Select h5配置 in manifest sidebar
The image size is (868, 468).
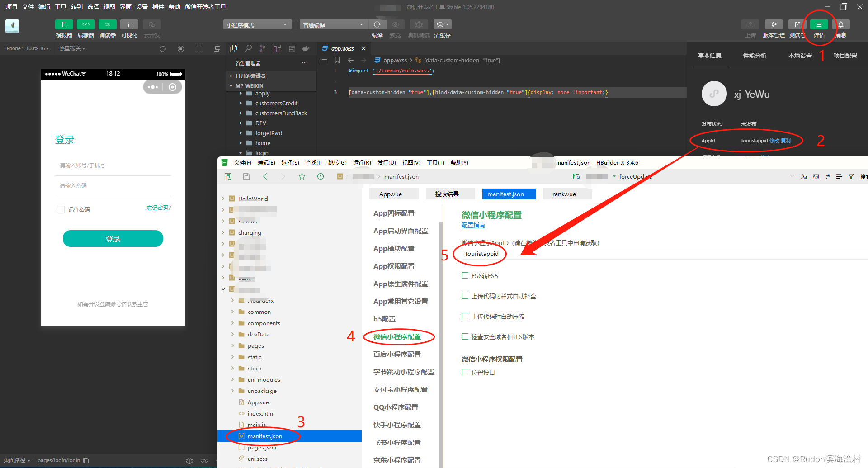pos(384,319)
